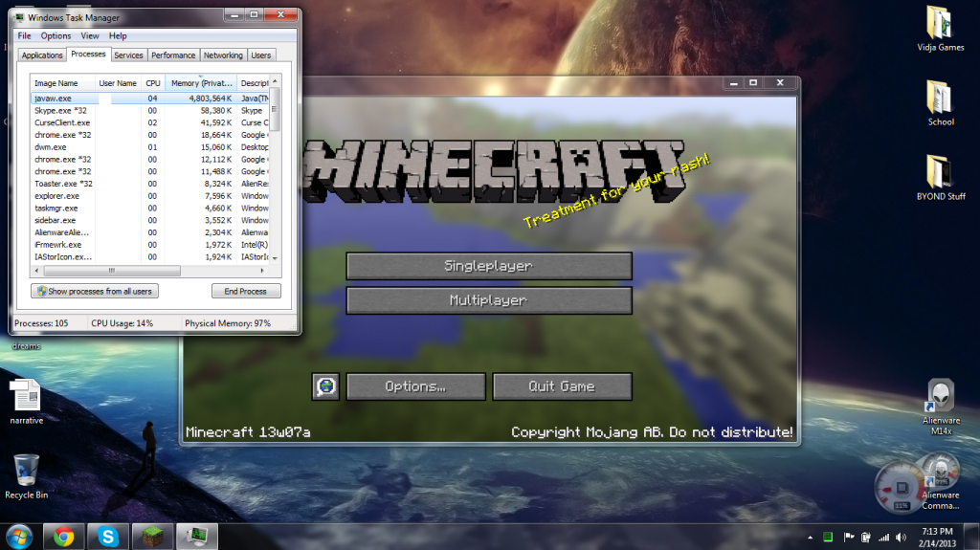
Task: Click End Process button
Action: (246, 291)
